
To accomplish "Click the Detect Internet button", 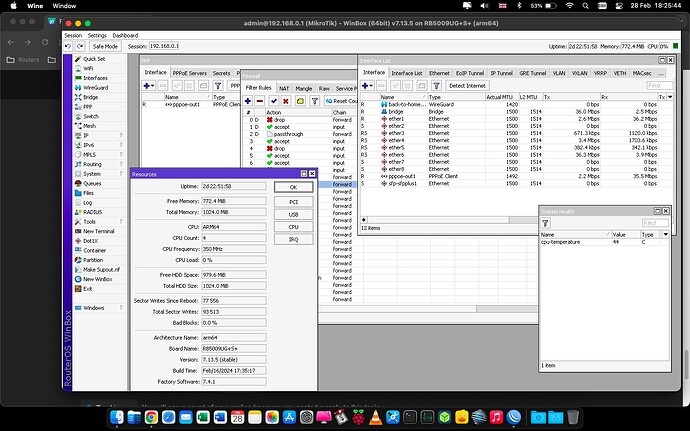I will (x=467, y=86).
